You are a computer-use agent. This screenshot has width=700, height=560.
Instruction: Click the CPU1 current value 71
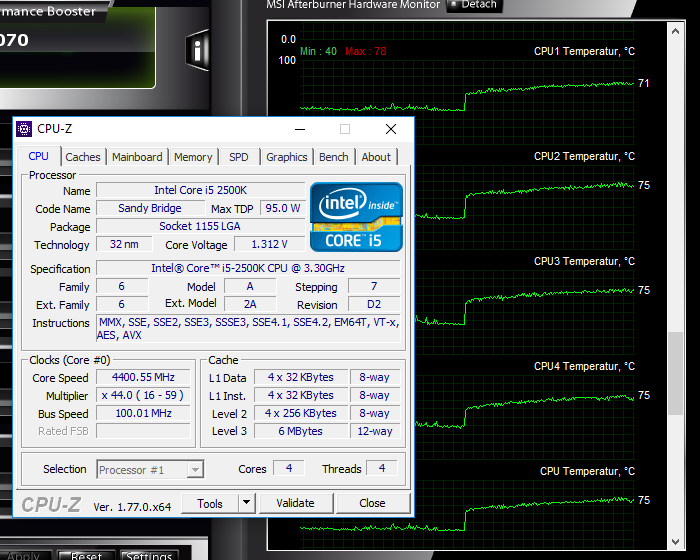(643, 83)
